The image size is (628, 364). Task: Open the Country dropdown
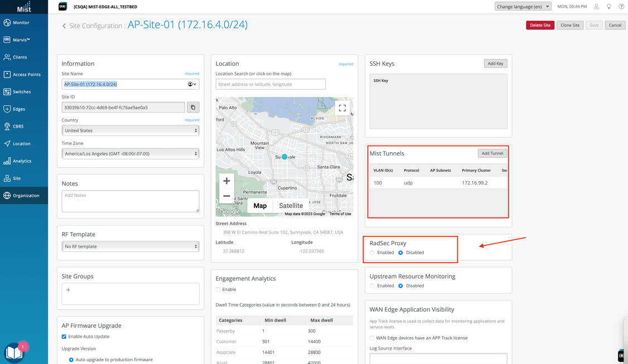[x=130, y=130]
